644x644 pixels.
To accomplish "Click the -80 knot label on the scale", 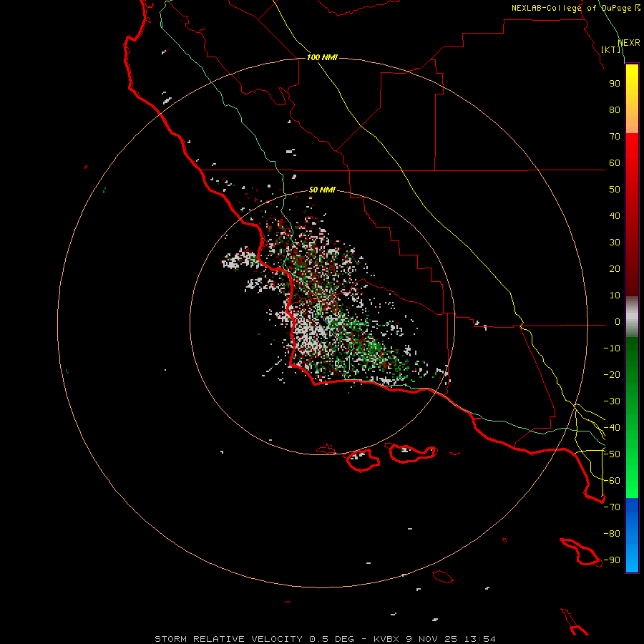I will [x=612, y=534].
